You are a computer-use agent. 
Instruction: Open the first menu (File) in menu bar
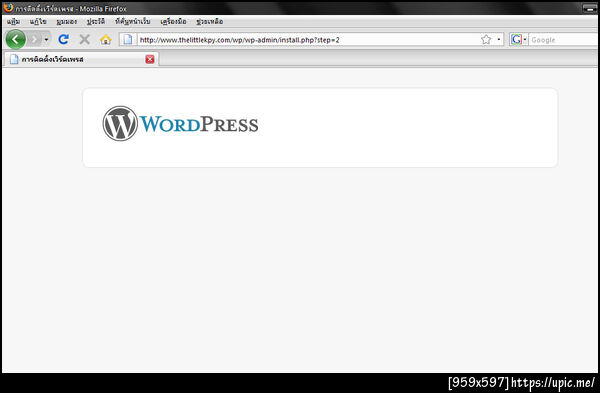coord(13,21)
